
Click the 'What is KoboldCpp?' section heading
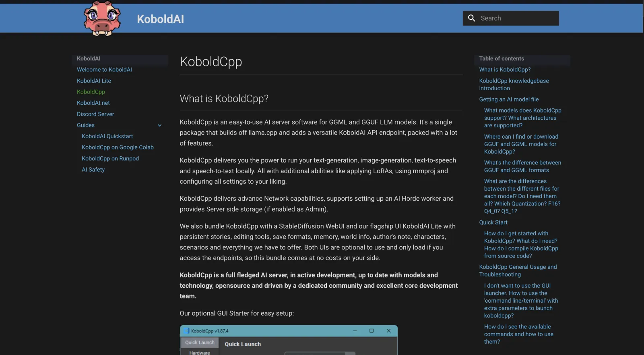pos(224,99)
